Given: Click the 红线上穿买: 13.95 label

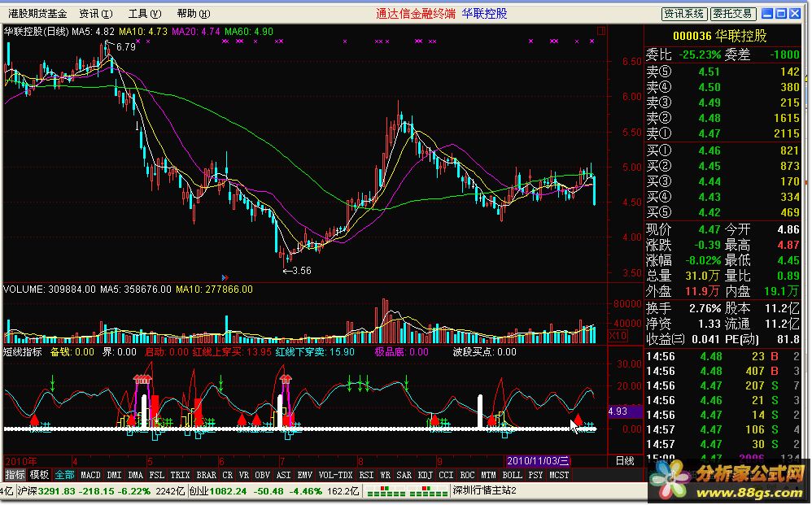Looking at the screenshot, I should 232,352.
